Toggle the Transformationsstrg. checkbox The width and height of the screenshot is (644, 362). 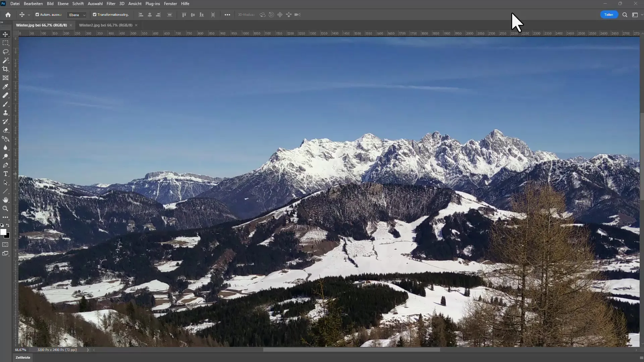coord(95,15)
